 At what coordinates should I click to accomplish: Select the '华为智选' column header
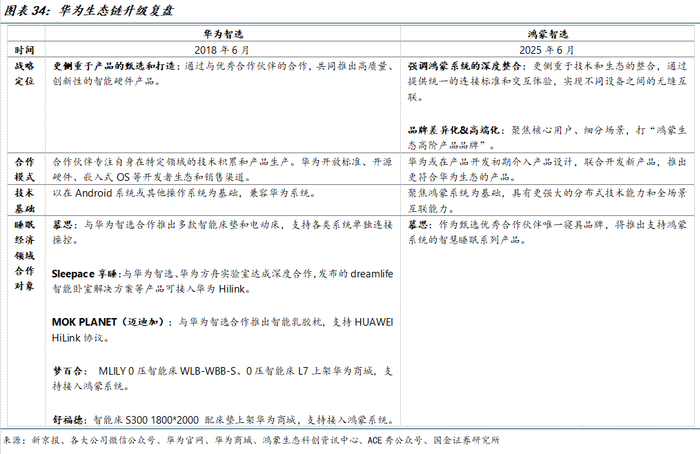(223, 34)
